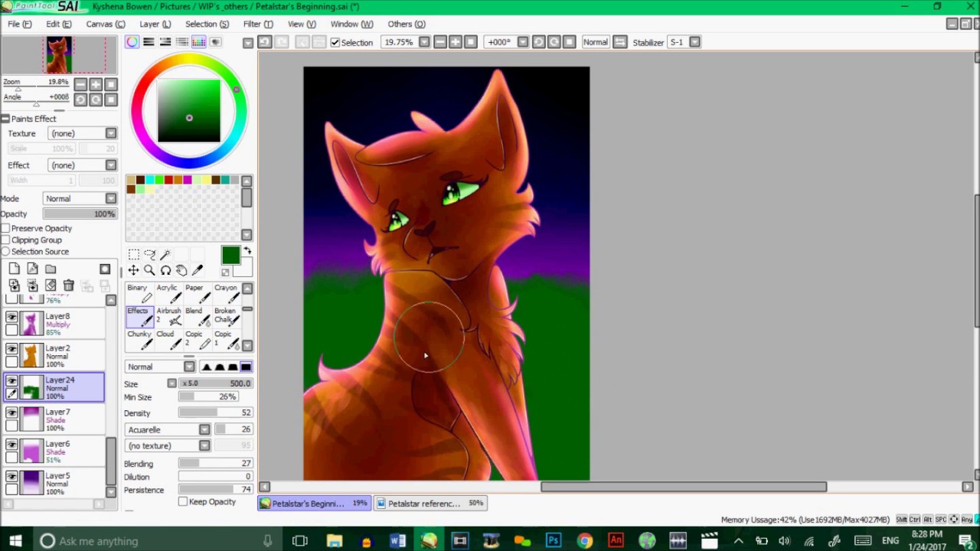Viewport: 980px width, 551px height.
Task: Open the brush (no texture) dropdown
Action: (168, 445)
